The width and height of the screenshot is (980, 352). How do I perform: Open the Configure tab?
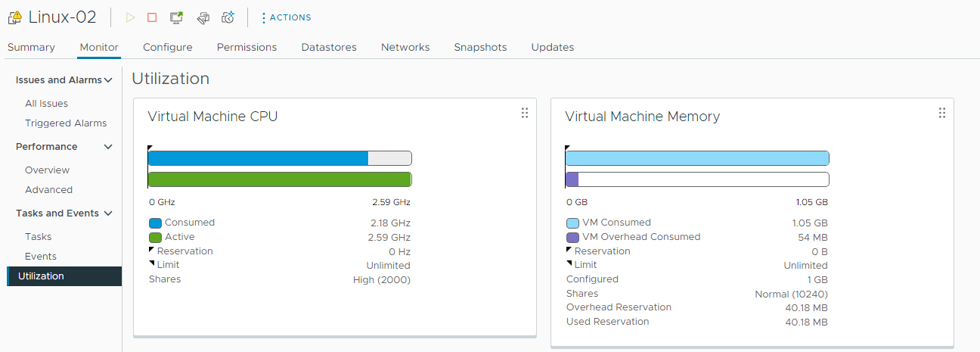[168, 47]
